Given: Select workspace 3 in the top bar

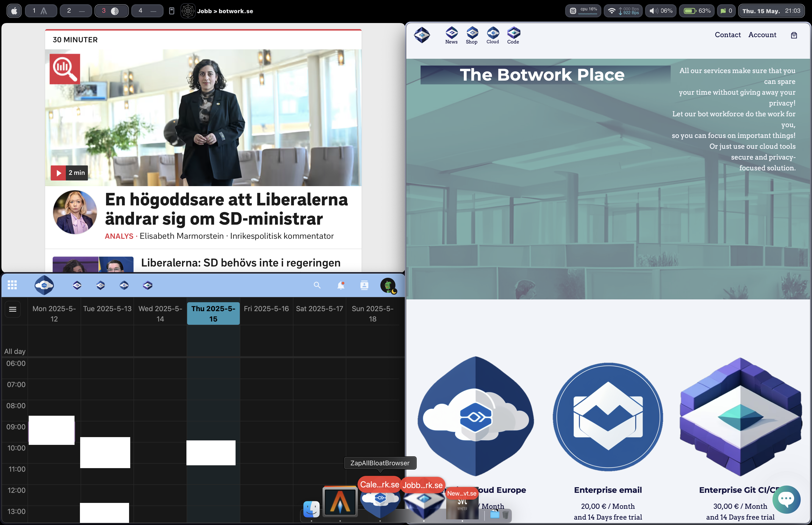Looking at the screenshot, I should (111, 11).
